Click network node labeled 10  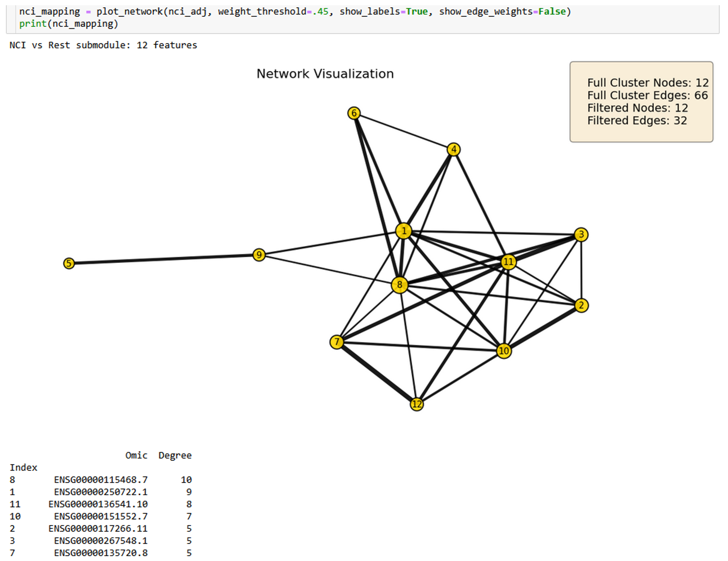[x=504, y=351]
